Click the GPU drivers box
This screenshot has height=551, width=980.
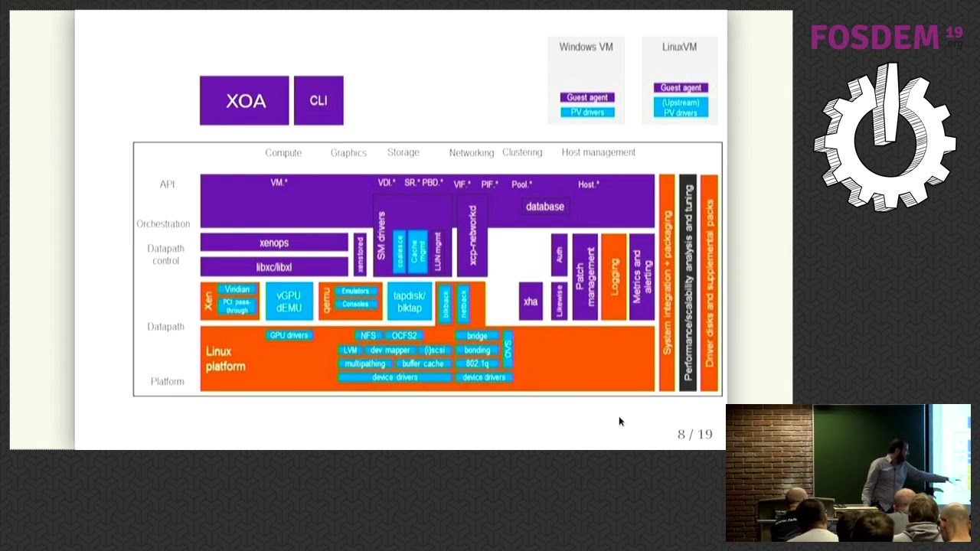[289, 335]
